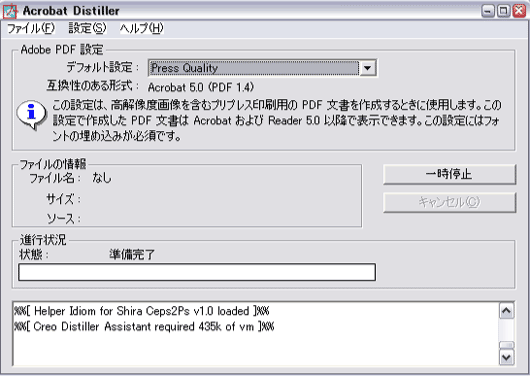
Task: Maximize the Acrobat Distiller window
Action: click(x=503, y=11)
